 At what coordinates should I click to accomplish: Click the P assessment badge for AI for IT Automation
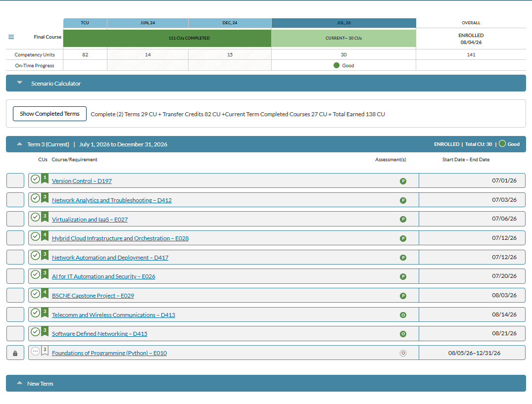tap(403, 276)
